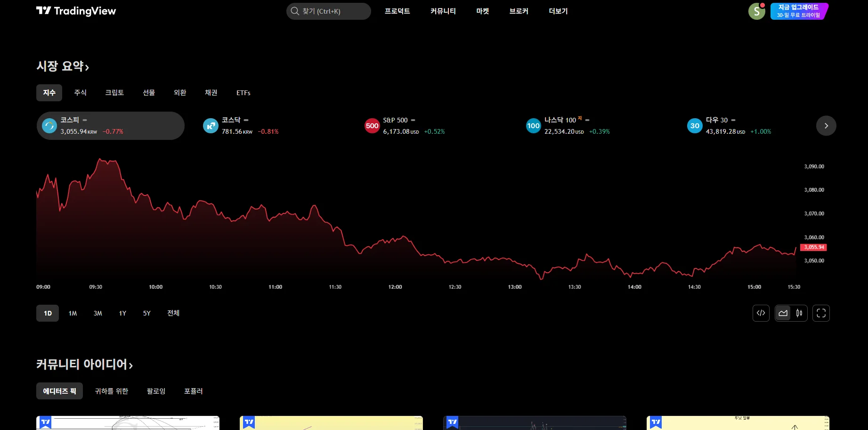The width and height of the screenshot is (868, 430).
Task: Select the 코스피 index card
Action: point(111,126)
